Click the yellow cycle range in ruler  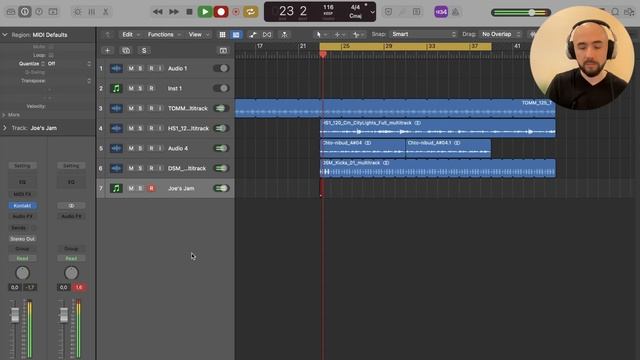tap(405, 47)
